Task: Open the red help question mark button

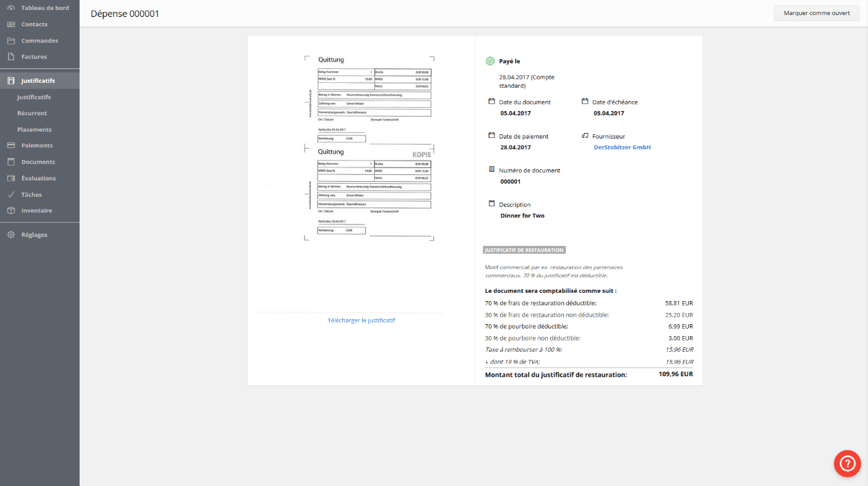Action: tap(847, 463)
